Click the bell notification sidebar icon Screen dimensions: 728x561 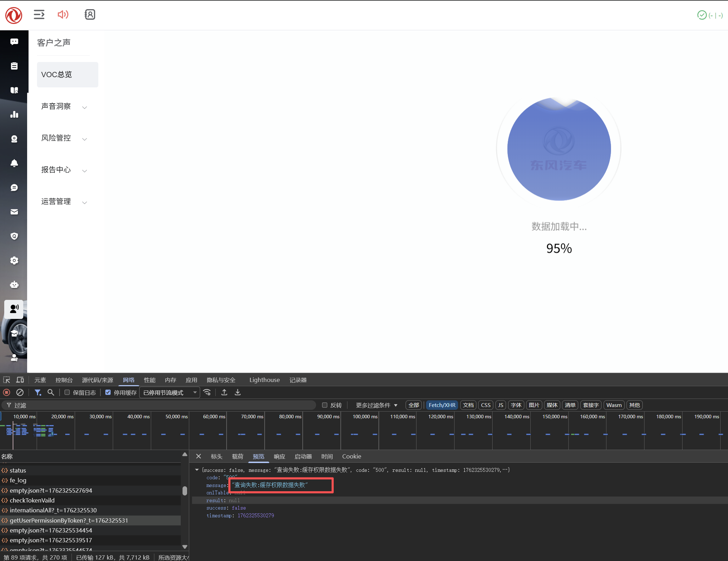(14, 163)
